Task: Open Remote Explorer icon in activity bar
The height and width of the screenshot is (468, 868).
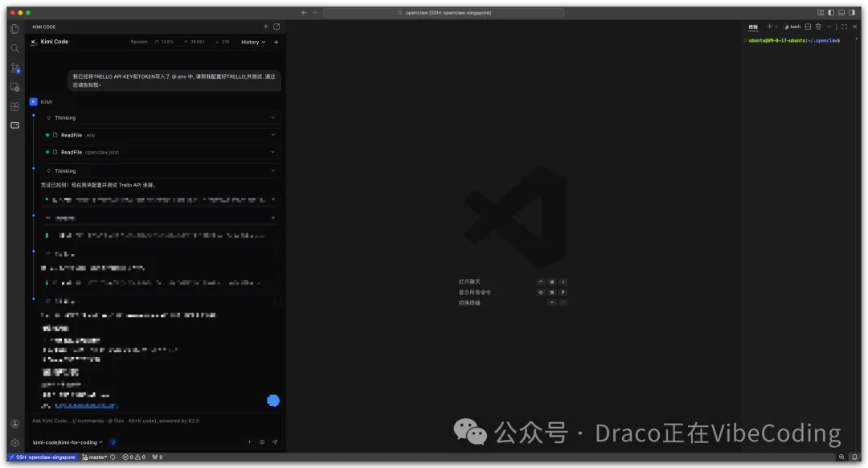Action: 14,87
